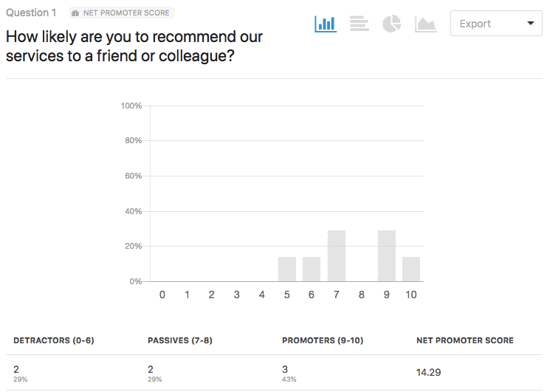
Task: Click the Promoters (9-10) column header
Action: point(323,340)
